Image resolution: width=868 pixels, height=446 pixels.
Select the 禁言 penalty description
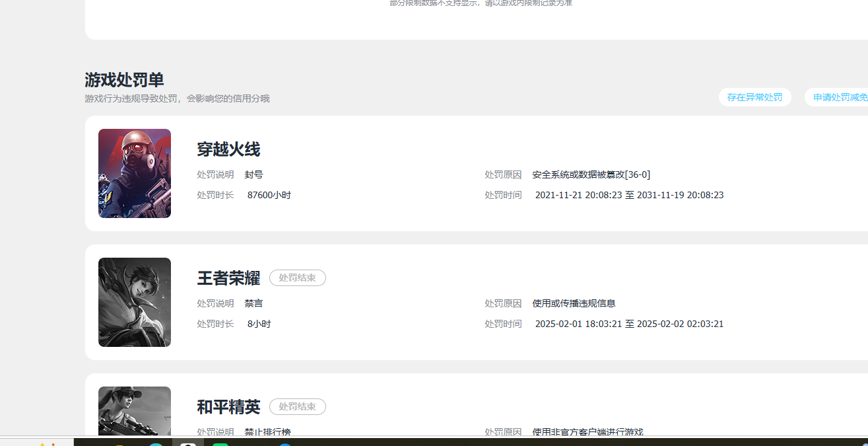[x=253, y=303]
